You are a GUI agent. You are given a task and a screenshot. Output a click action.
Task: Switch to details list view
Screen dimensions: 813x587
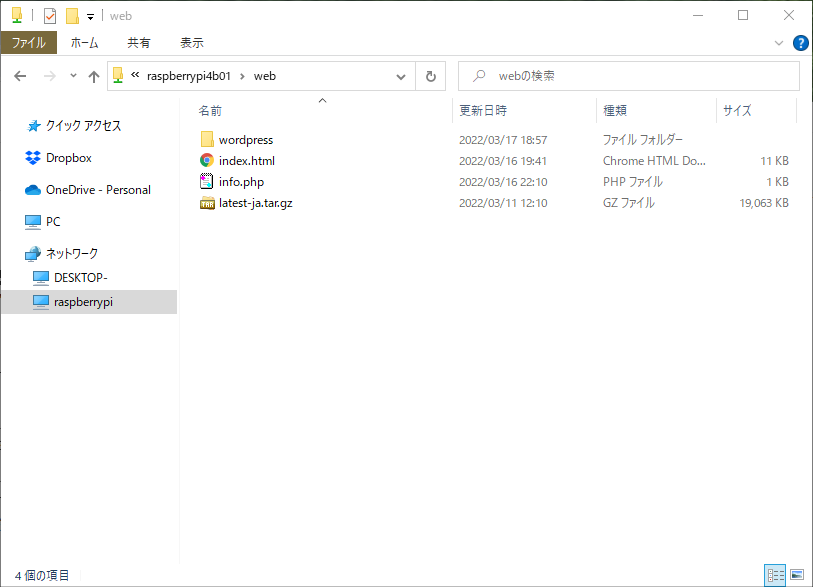[x=775, y=575]
